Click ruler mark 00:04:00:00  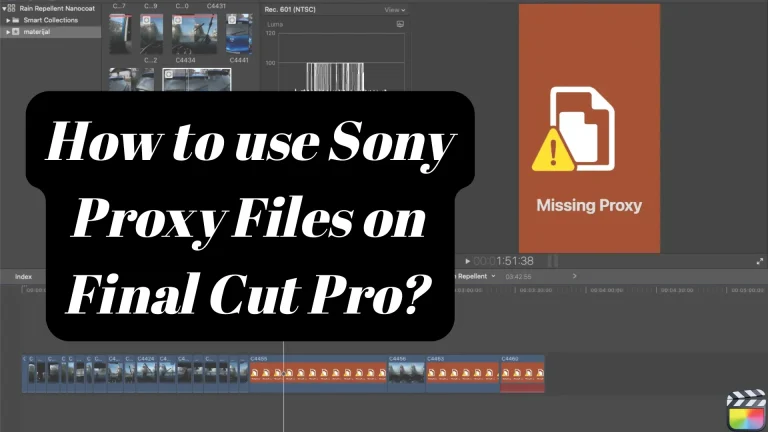click(x=606, y=290)
